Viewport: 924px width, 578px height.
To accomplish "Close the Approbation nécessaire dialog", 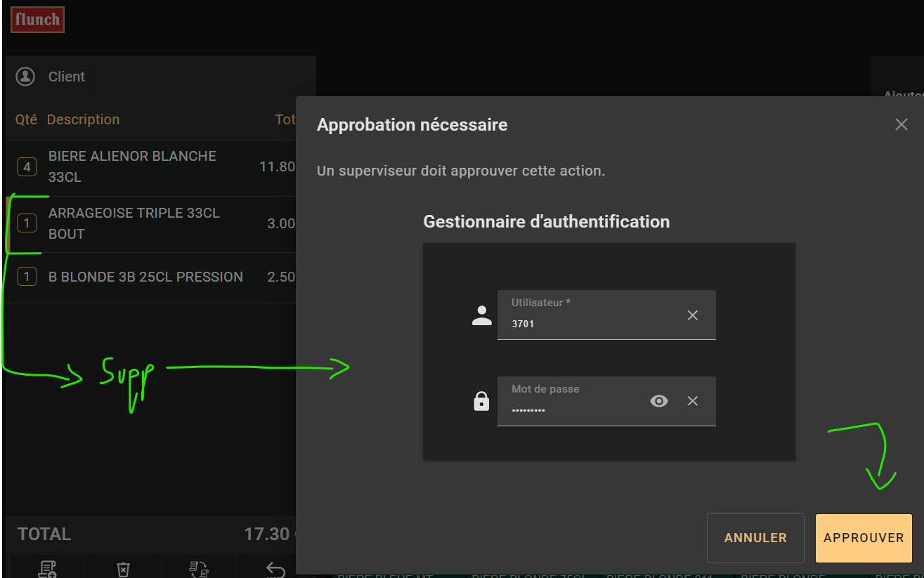I will [x=901, y=125].
